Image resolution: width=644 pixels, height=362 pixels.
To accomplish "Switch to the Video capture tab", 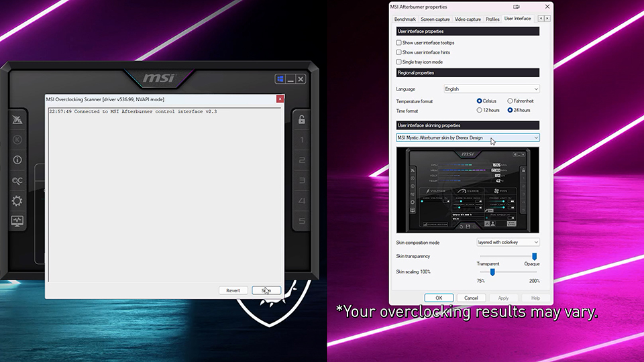I will 468,19.
